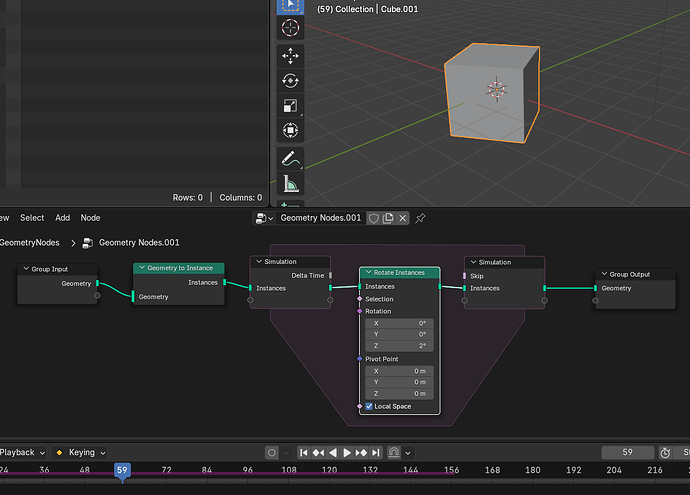Click the Rotate Instances node header

(400, 273)
